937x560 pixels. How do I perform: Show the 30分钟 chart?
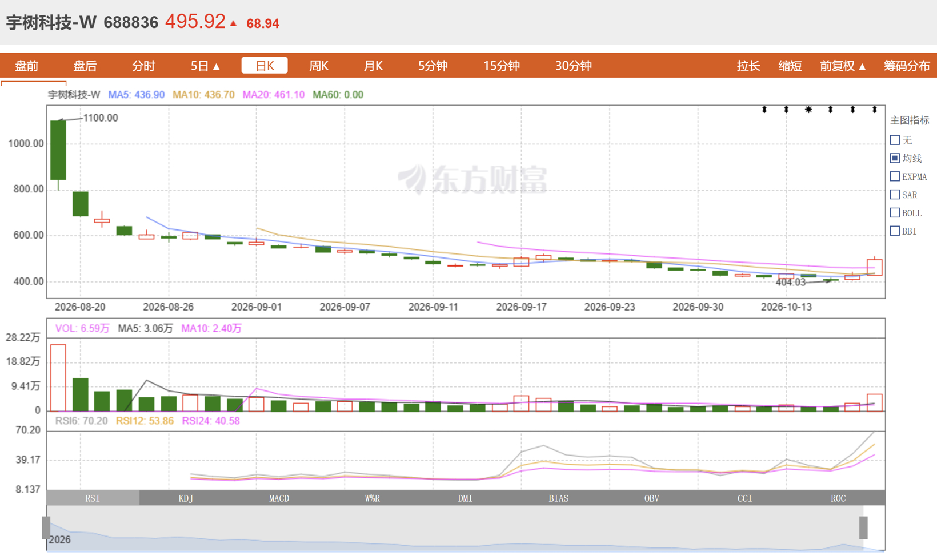coord(574,66)
